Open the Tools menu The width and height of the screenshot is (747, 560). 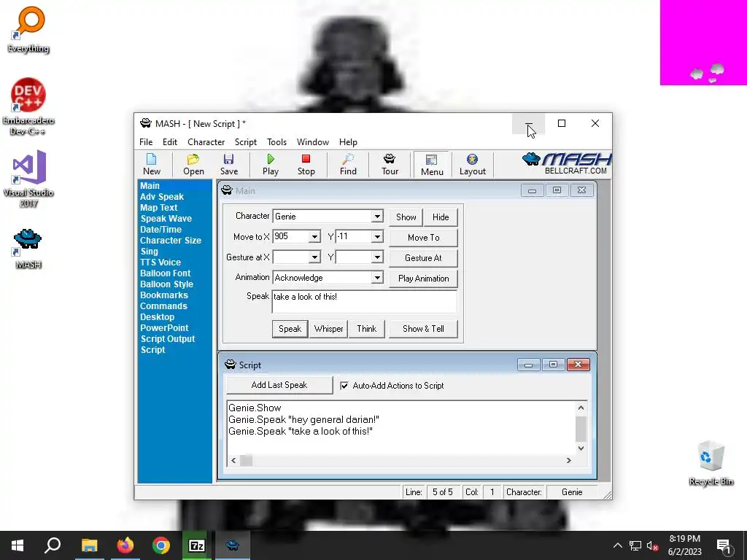click(276, 142)
